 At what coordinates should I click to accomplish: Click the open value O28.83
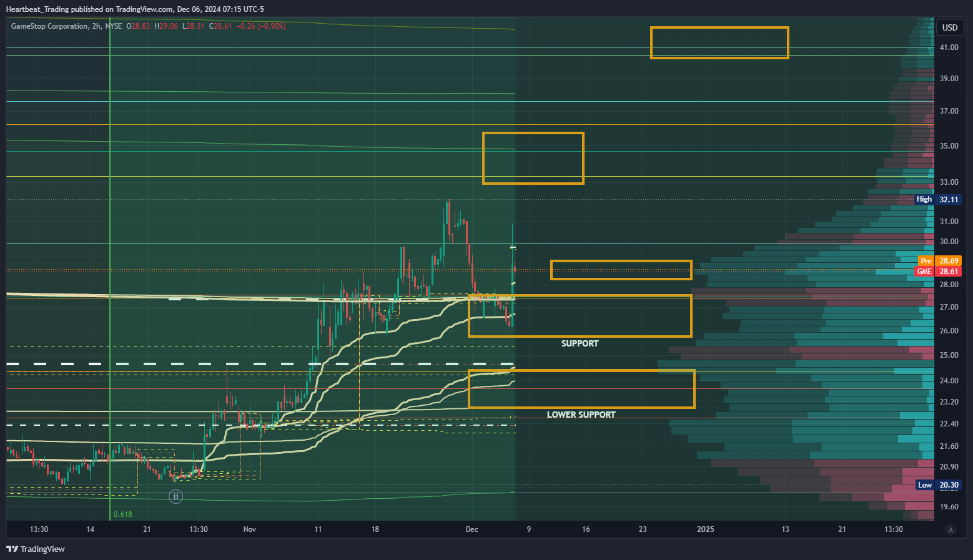pyautogui.click(x=139, y=26)
